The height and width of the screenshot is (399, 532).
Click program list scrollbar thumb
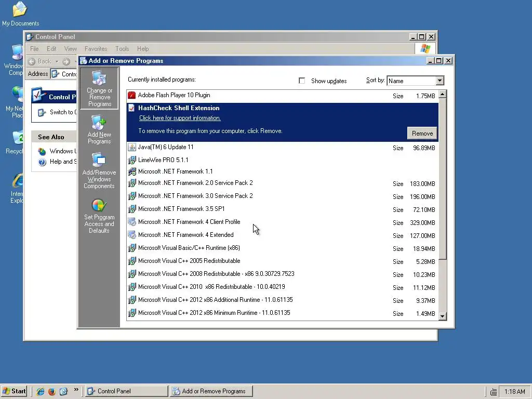pos(443,179)
